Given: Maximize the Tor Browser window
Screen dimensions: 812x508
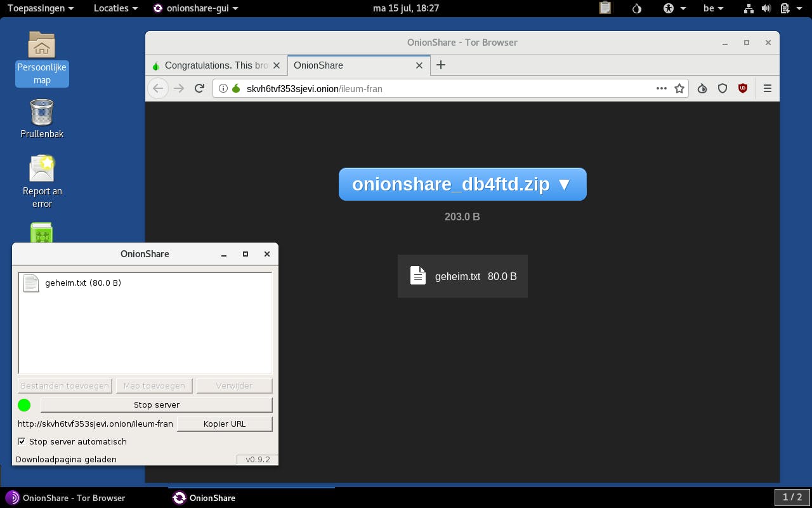Looking at the screenshot, I should click(747, 43).
